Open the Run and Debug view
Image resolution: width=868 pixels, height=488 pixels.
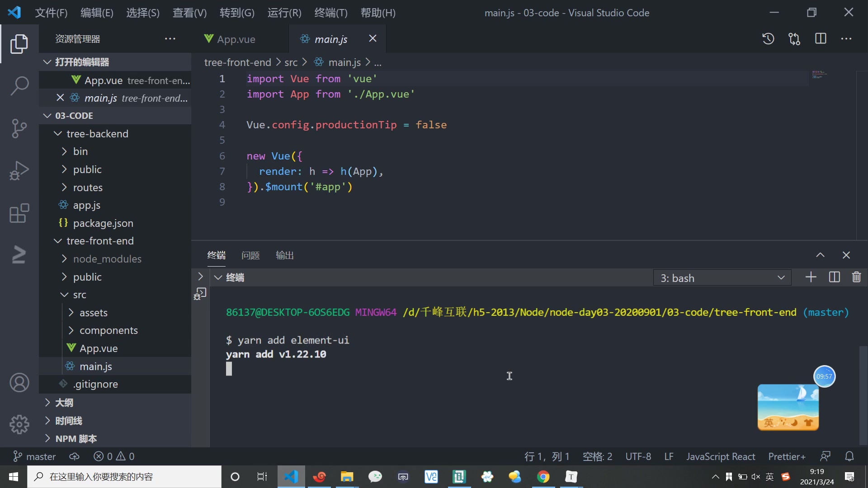[19, 170]
